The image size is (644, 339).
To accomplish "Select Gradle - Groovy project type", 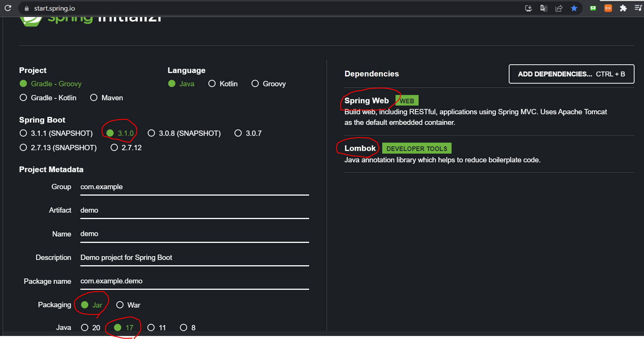I will pyautogui.click(x=50, y=84).
